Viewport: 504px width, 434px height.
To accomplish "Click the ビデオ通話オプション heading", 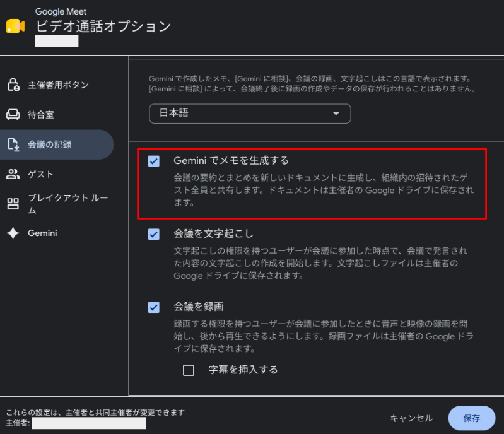I will (x=103, y=26).
